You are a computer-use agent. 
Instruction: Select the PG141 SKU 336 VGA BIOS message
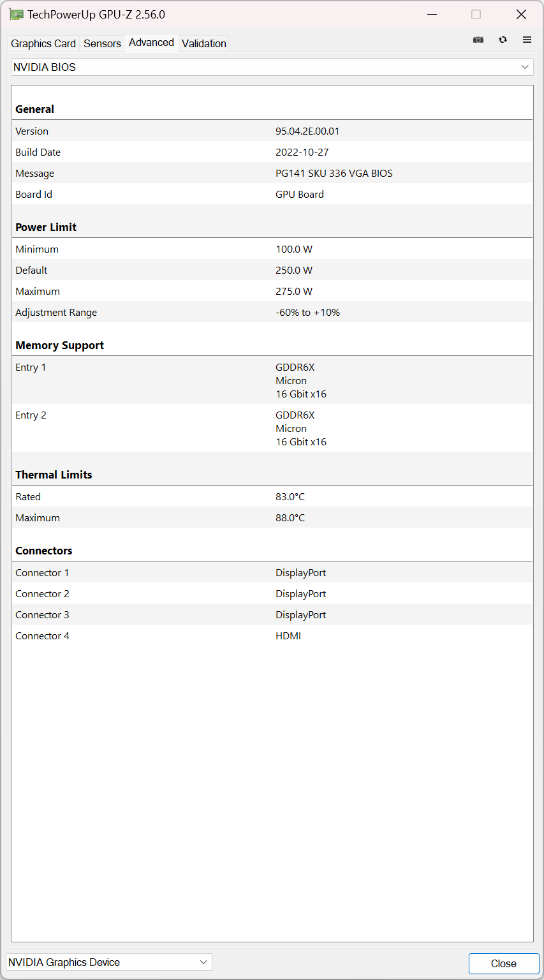tap(334, 174)
